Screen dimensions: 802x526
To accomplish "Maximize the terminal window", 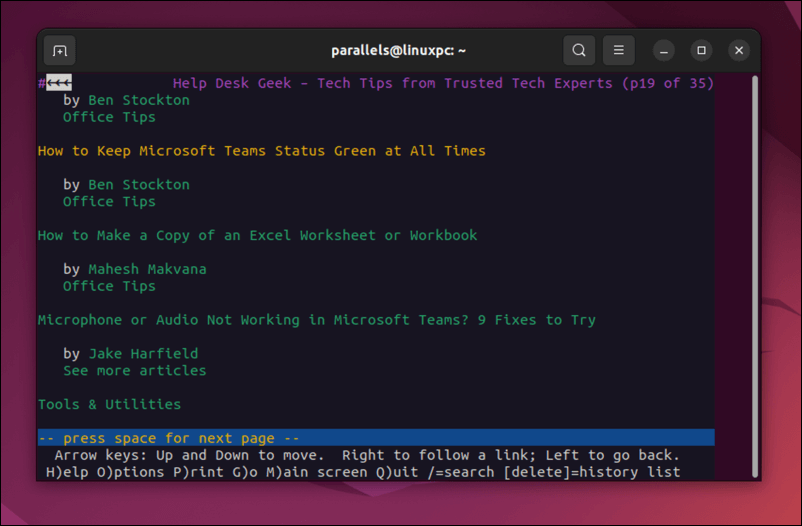I will [701, 50].
